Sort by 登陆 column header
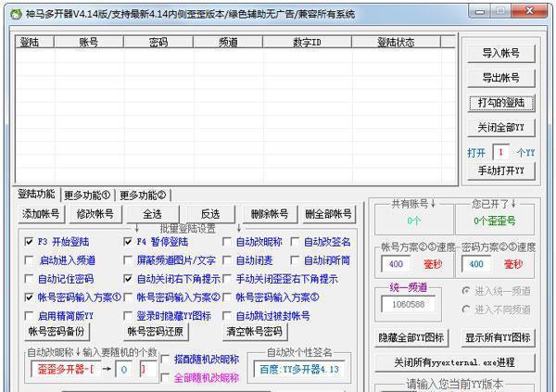This screenshot has height=392, width=556. tap(34, 43)
